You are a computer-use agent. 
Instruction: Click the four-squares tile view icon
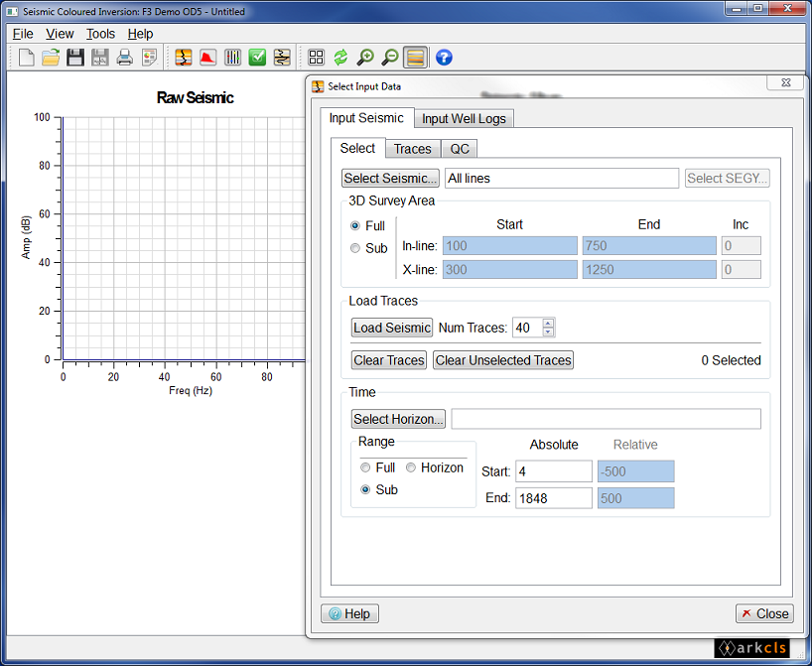[x=316, y=57]
